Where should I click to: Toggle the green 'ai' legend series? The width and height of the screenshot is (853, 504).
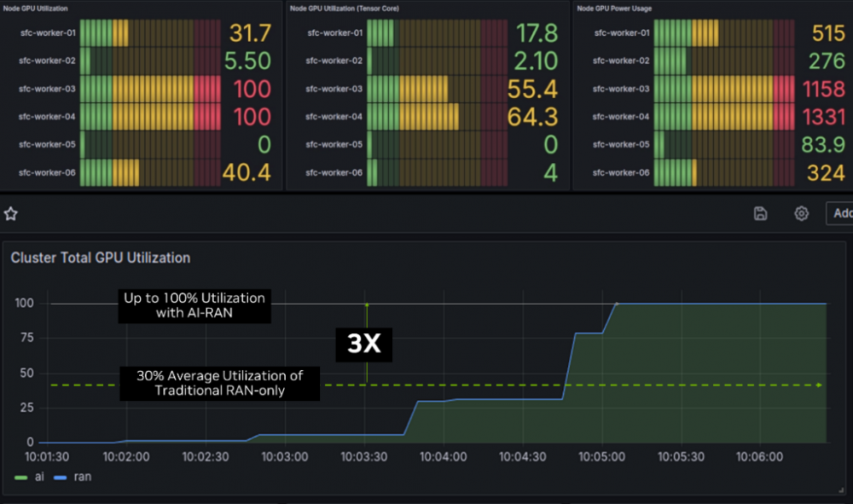click(32, 477)
